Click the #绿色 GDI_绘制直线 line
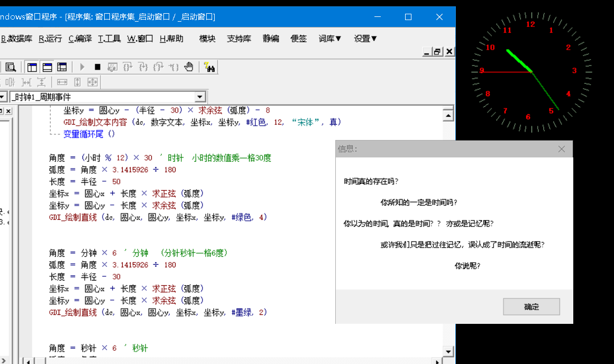The width and height of the screenshot is (614, 364). [158, 217]
